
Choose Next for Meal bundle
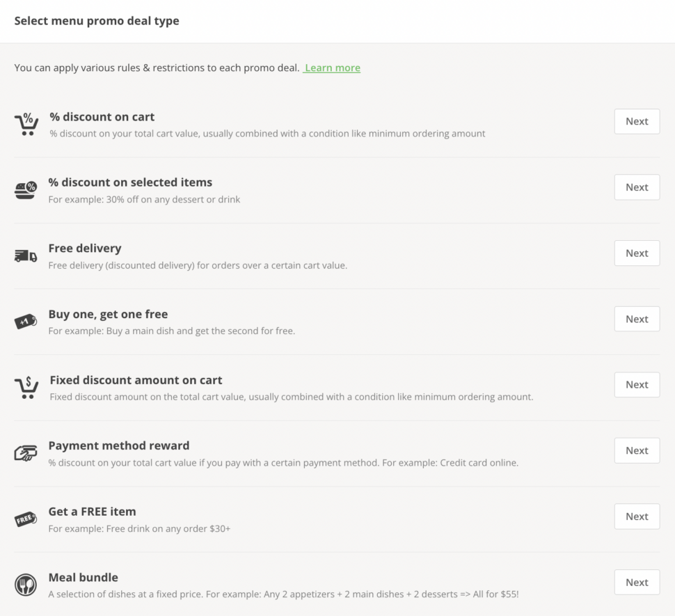coord(637,582)
